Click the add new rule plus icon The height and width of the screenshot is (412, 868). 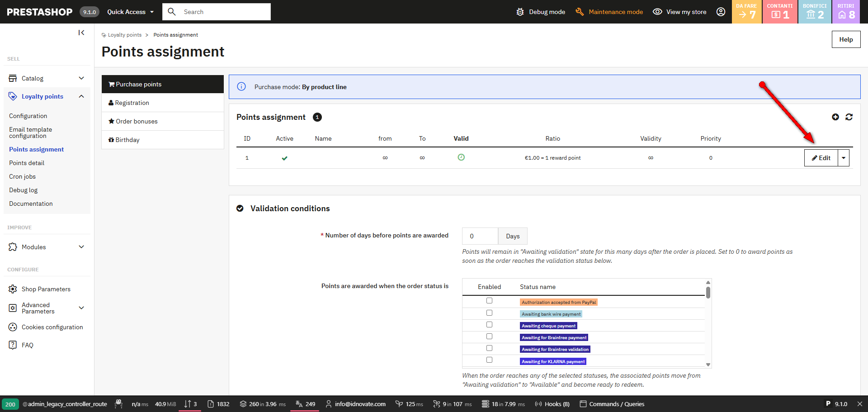point(835,117)
